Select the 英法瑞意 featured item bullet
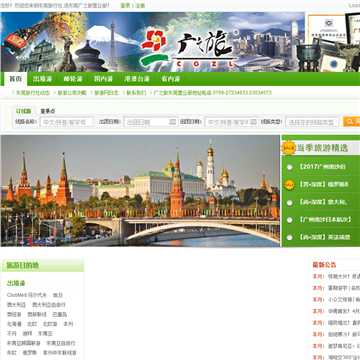The height and width of the screenshot is (360, 360). pyautogui.click(x=290, y=237)
